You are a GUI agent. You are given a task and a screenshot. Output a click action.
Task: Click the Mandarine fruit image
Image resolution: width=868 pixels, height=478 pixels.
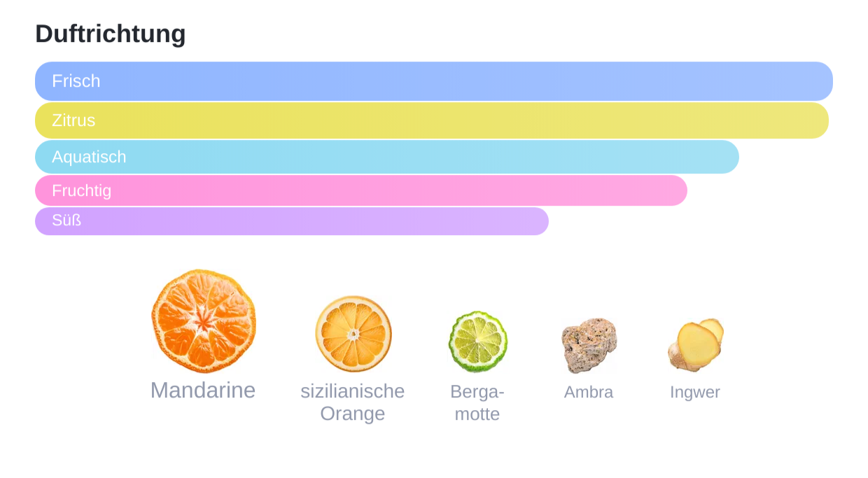click(204, 321)
